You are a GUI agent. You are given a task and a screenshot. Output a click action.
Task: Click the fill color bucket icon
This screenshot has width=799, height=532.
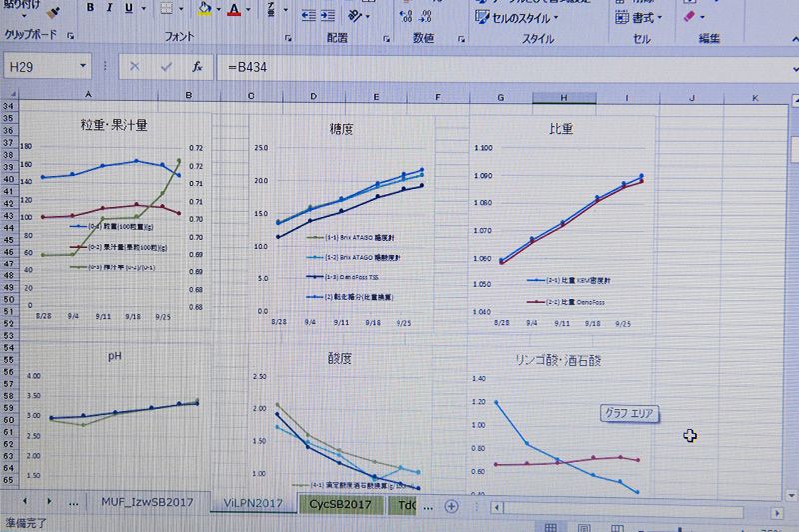click(204, 9)
